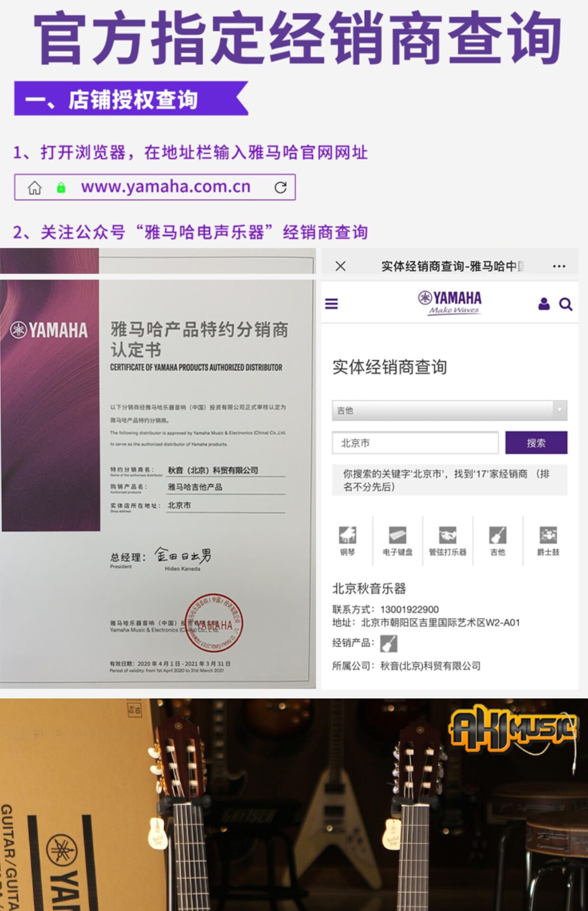The width and height of the screenshot is (588, 911).
Task: Click the home icon in address bar
Action: coord(35,187)
